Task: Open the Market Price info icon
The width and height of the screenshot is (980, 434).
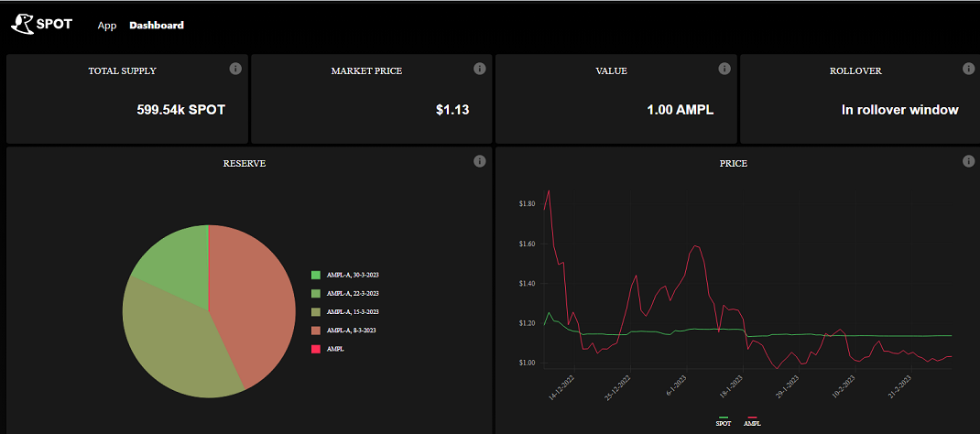Action: [x=479, y=68]
